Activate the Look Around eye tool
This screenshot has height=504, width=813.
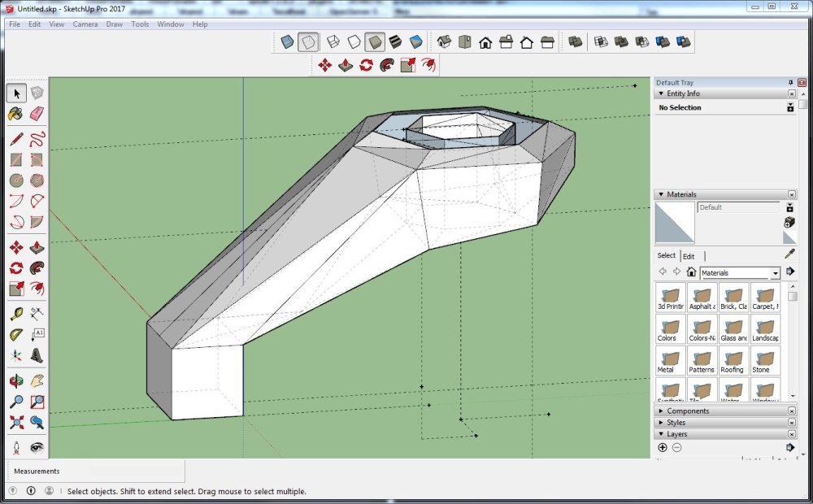pyautogui.click(x=37, y=447)
